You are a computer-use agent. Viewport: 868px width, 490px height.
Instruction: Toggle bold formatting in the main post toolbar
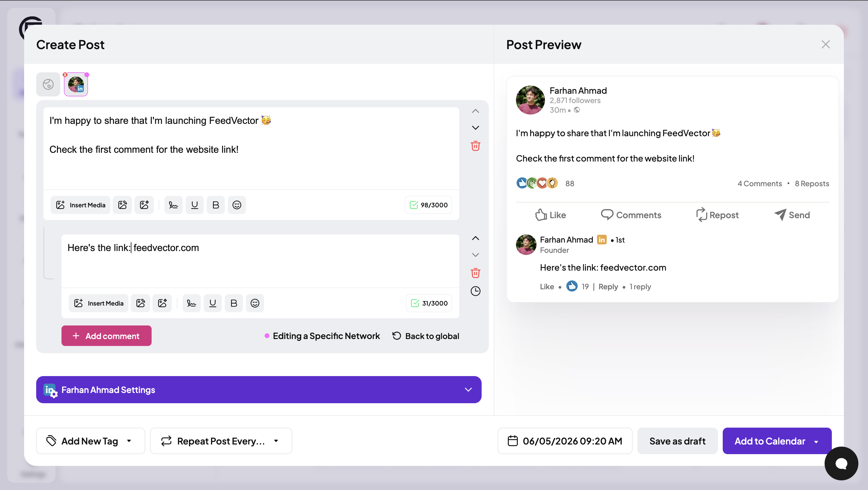pyautogui.click(x=216, y=205)
